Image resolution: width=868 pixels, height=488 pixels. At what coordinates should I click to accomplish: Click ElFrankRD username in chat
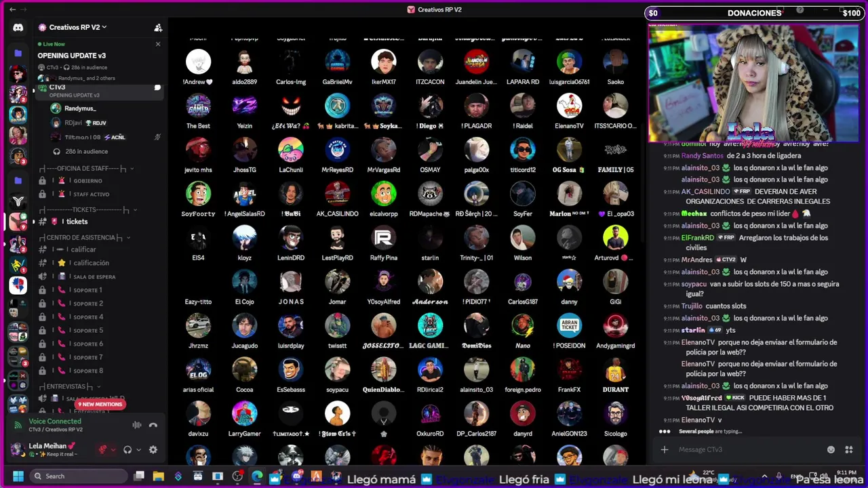click(697, 238)
